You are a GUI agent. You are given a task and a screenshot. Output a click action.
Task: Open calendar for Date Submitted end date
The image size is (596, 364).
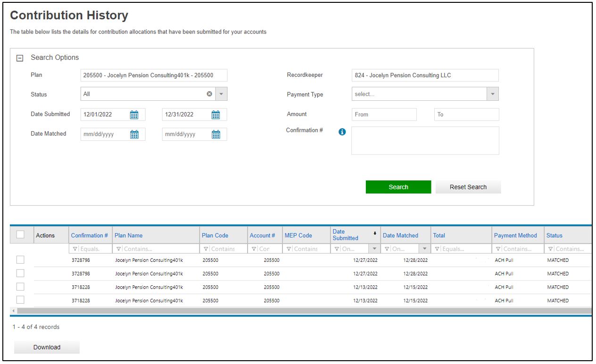pos(215,114)
